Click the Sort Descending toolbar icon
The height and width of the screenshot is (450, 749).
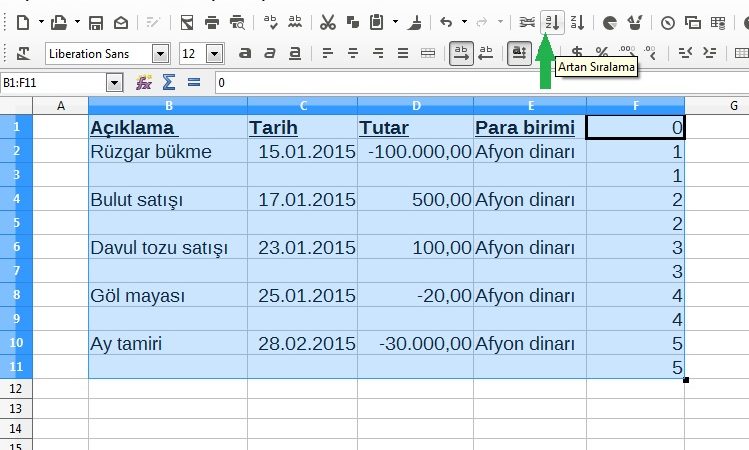pos(577,22)
